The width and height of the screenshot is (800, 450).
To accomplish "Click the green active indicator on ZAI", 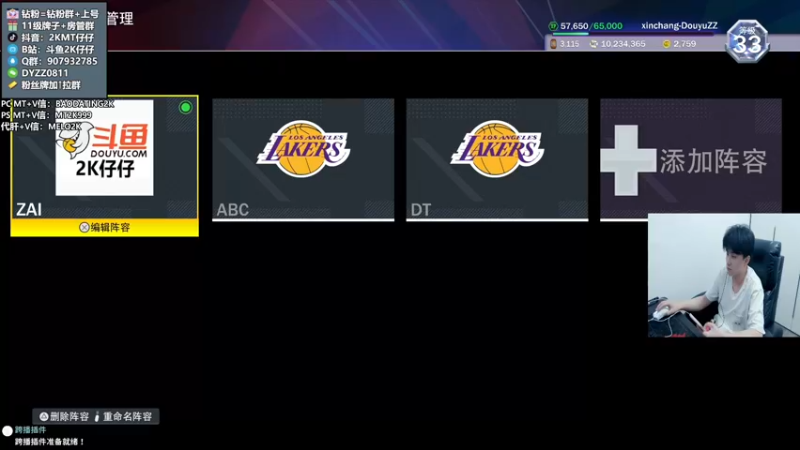I will (186, 107).
